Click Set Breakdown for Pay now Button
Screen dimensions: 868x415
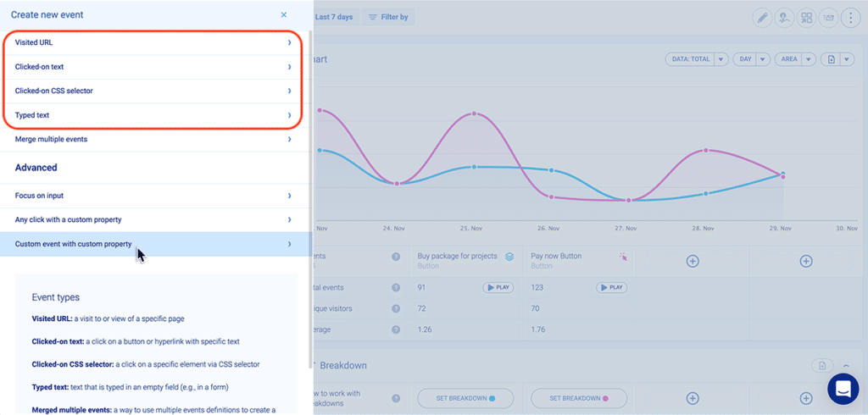578,398
